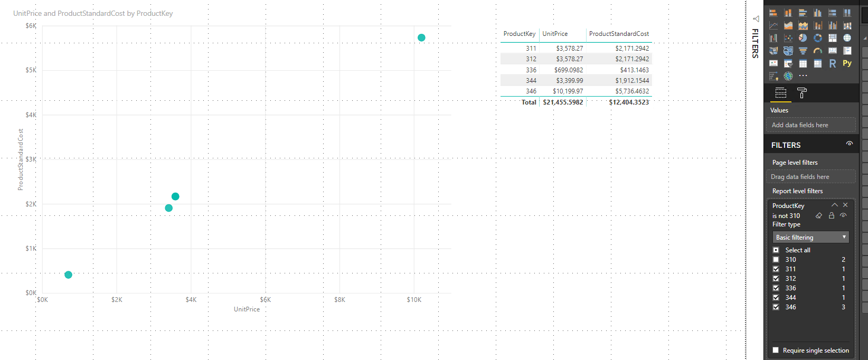868x360 pixels.
Task: Uncheck the 336 filter value
Action: [776, 288]
